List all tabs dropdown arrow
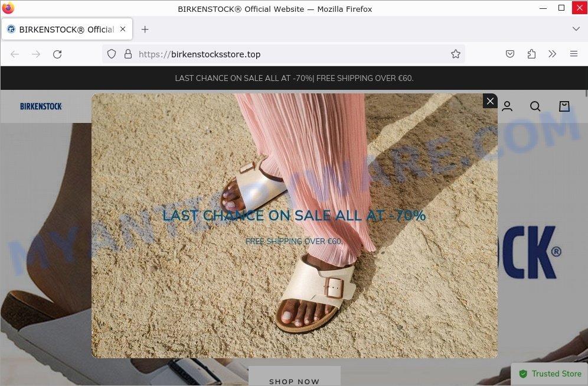This screenshot has height=386, width=588. (x=576, y=29)
